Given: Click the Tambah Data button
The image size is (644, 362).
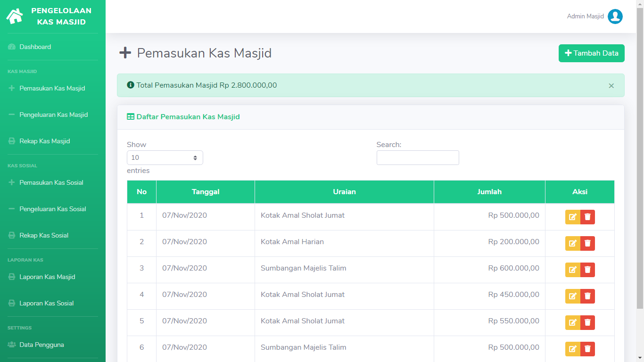Looking at the screenshot, I should pyautogui.click(x=592, y=53).
